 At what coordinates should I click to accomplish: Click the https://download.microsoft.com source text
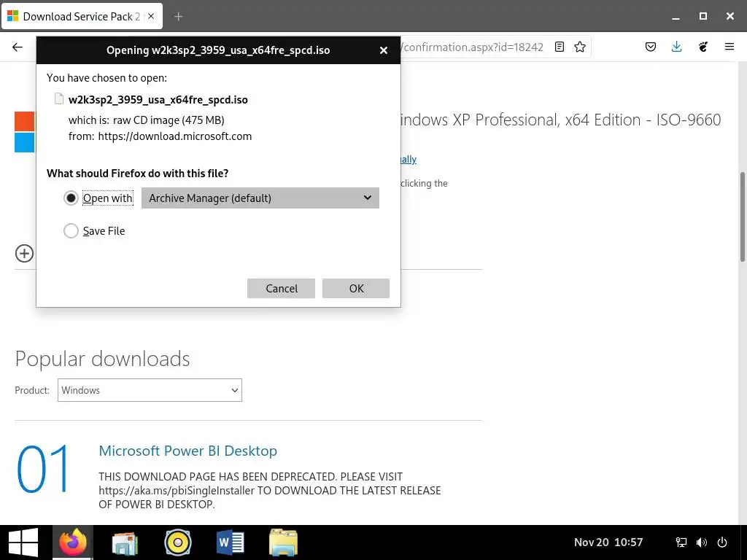click(x=175, y=136)
